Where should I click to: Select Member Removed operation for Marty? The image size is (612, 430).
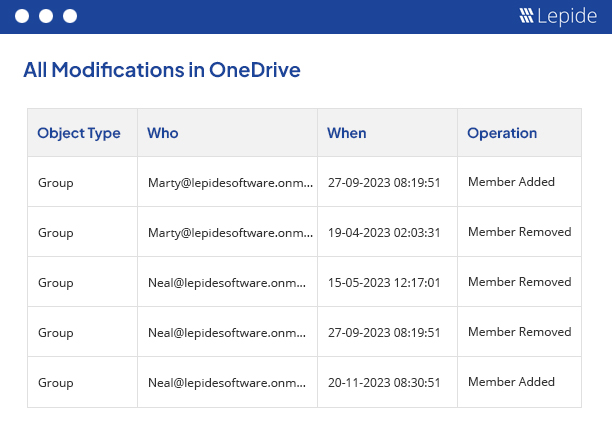[x=519, y=232]
